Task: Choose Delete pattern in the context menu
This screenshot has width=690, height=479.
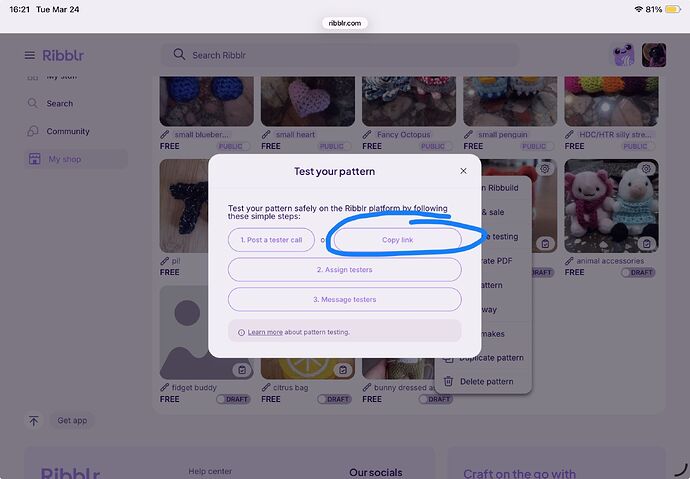Action: coord(486,381)
